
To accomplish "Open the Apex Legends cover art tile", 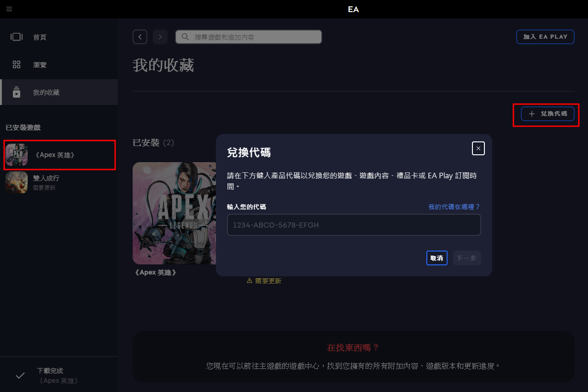I will click(175, 213).
